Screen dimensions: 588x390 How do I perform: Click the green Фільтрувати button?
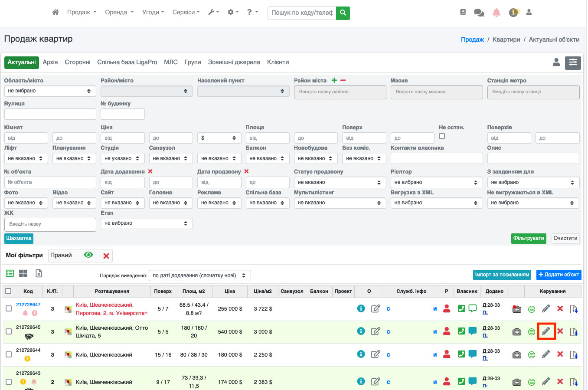click(529, 238)
